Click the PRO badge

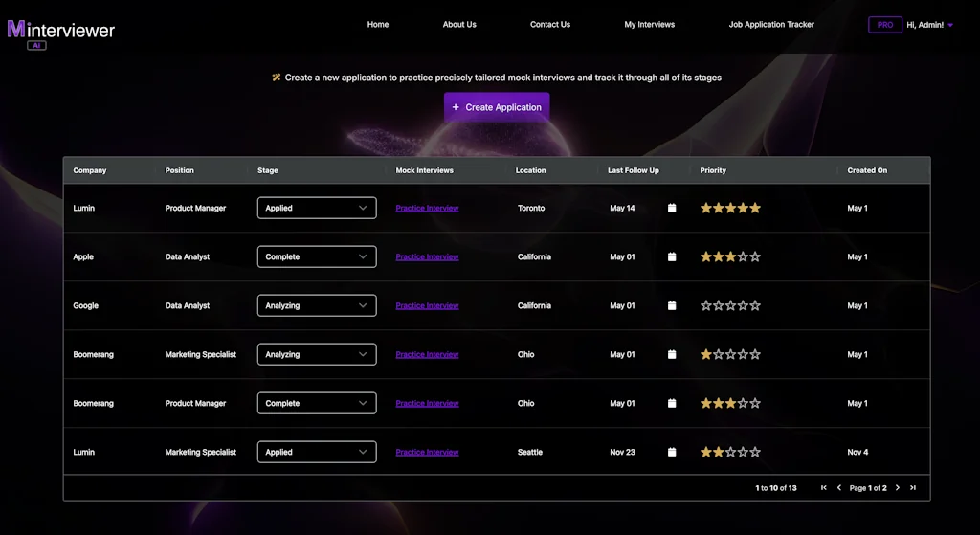pyautogui.click(x=885, y=25)
